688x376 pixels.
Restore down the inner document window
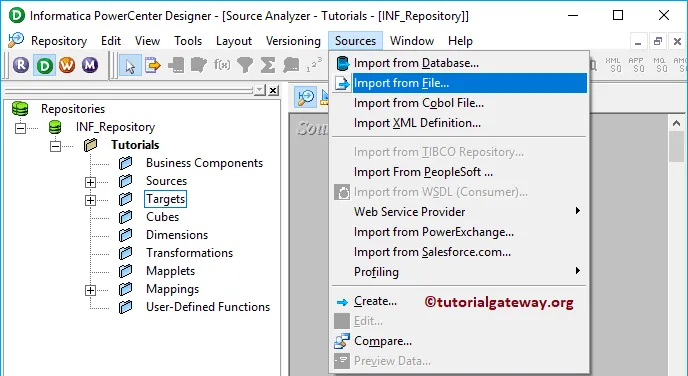pos(657,42)
